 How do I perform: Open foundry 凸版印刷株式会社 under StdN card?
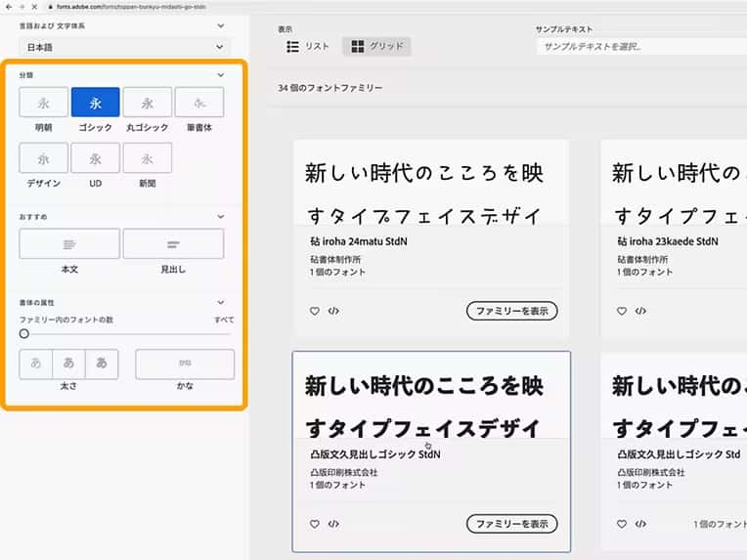[343, 472]
